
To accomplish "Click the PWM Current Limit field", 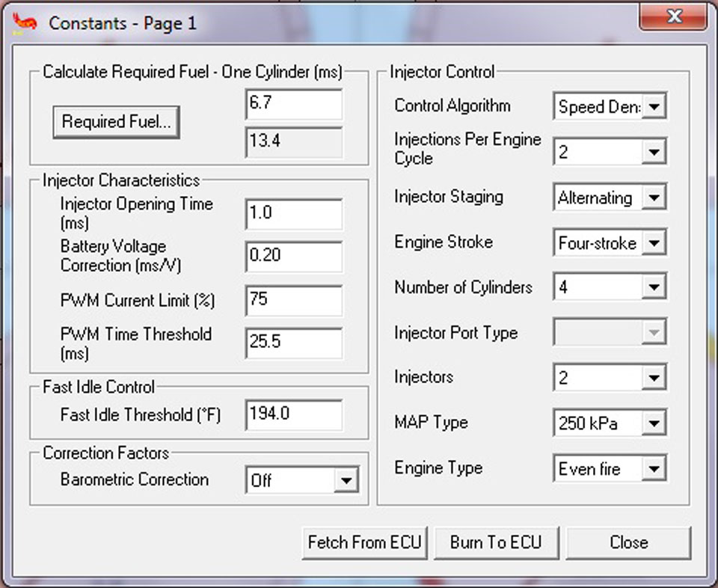I will [x=293, y=300].
